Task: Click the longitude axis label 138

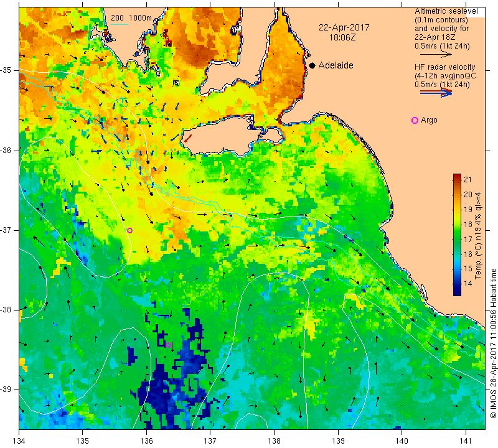Action: [x=274, y=441]
